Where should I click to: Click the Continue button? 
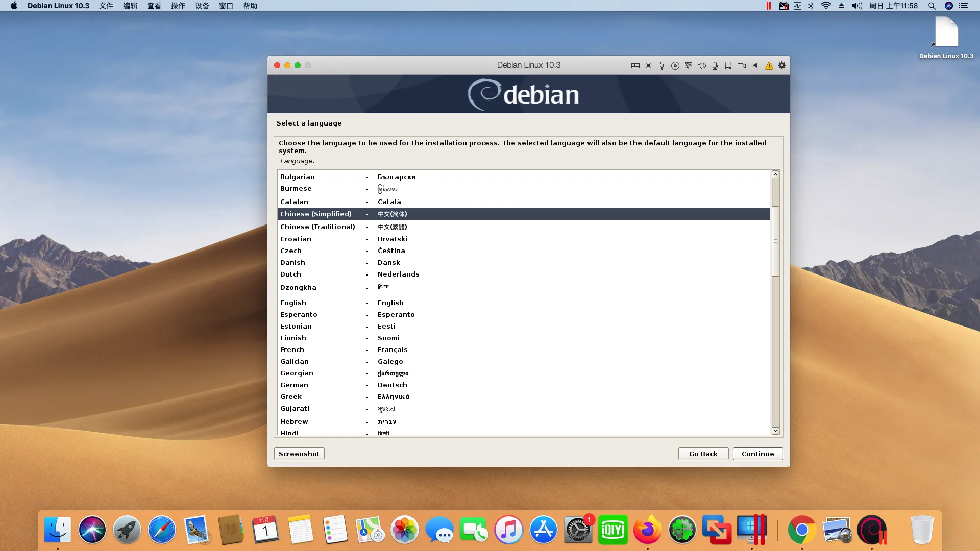pos(758,454)
